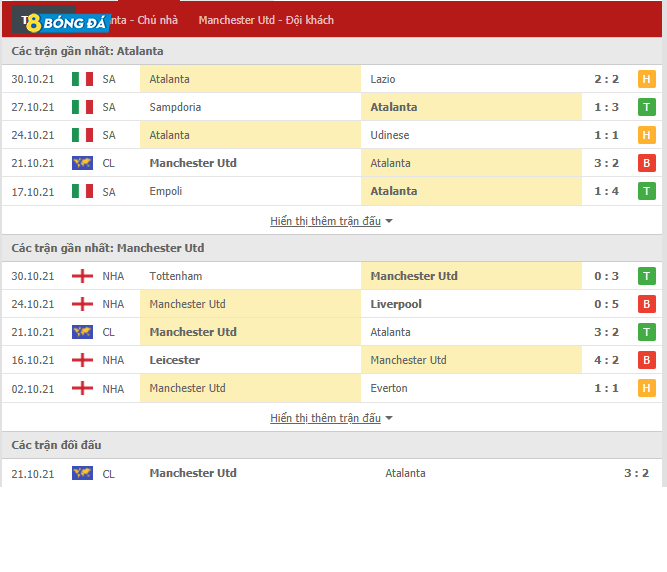Click the Lazio team name
This screenshot has height=572, width=667.
[382, 79]
